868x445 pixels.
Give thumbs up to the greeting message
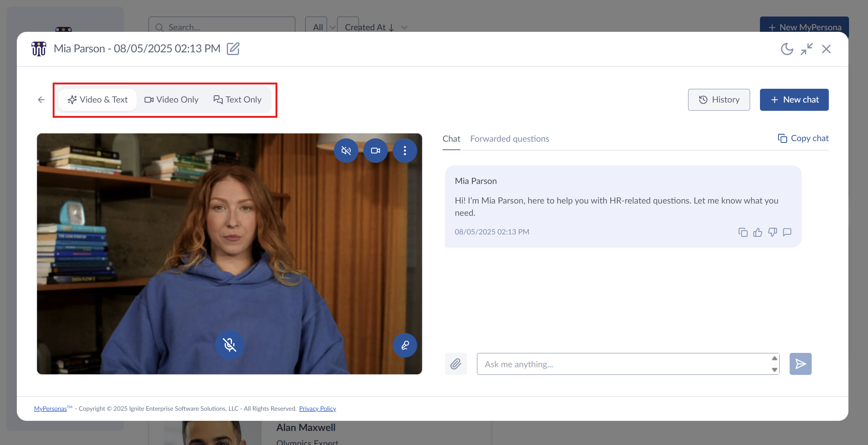pos(758,232)
